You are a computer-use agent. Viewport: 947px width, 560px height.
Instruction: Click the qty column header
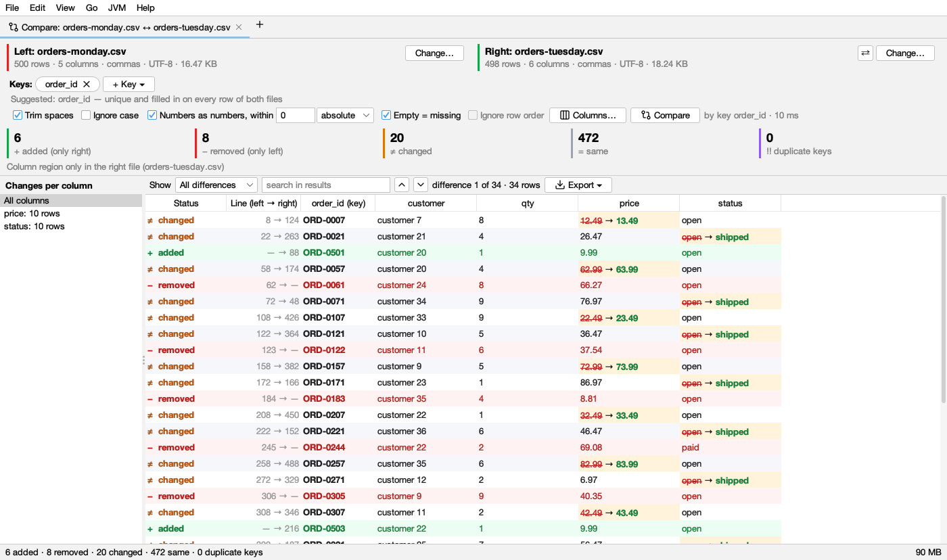tap(528, 203)
